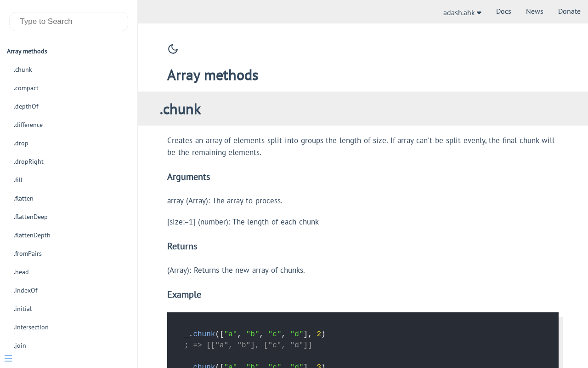Follow the Donate link
The width and height of the screenshot is (588, 368).
[569, 11]
